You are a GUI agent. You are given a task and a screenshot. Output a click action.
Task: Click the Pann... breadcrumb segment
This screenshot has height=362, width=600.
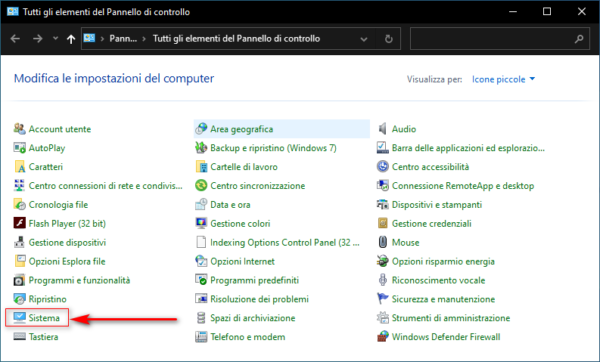tap(123, 38)
